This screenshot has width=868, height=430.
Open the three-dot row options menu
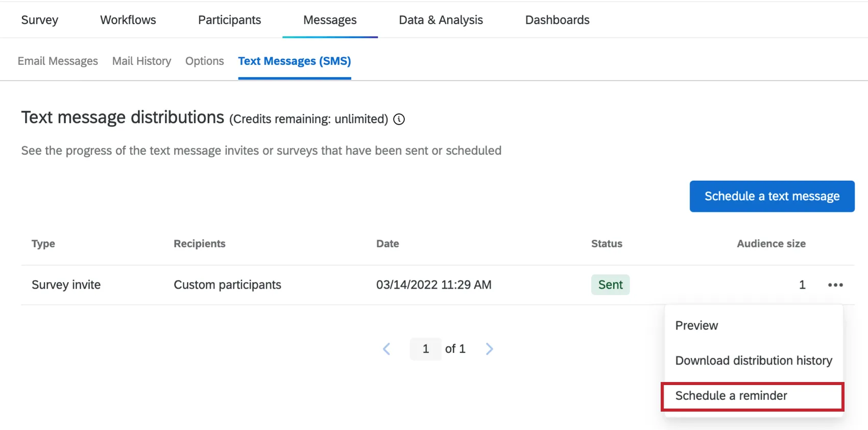click(835, 285)
